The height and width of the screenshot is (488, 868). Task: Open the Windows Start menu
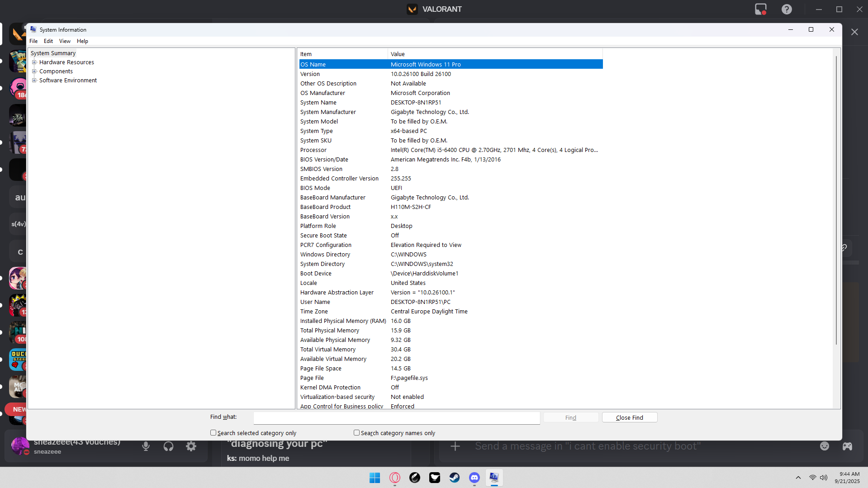(375, 478)
